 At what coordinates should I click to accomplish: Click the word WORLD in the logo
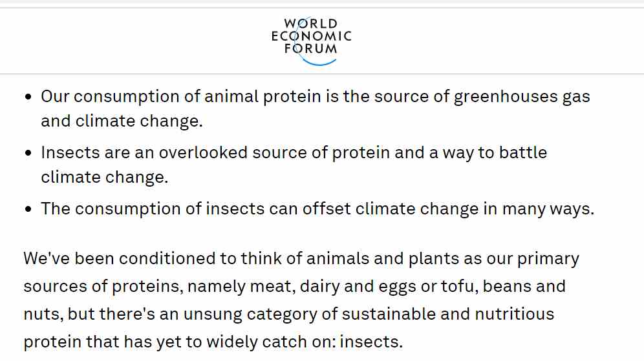311,23
